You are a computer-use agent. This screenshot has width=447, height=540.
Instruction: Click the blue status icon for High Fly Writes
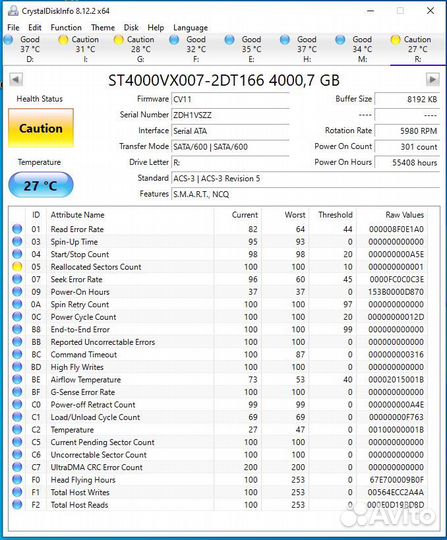[x=17, y=367]
